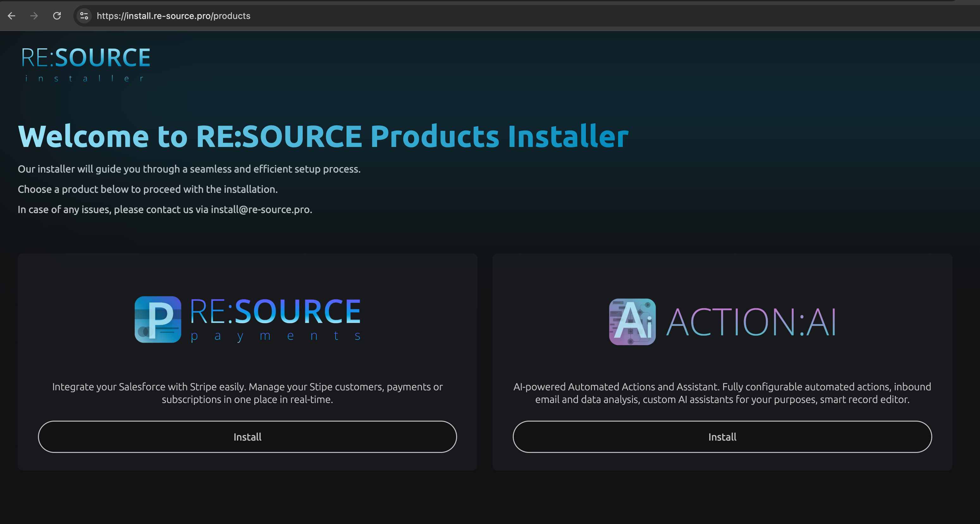Install the RE:SOURCE payments product
This screenshot has height=524, width=980.
(247, 436)
